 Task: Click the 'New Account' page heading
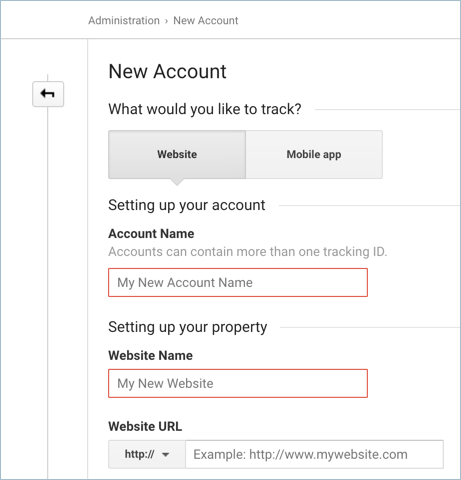coord(167,71)
